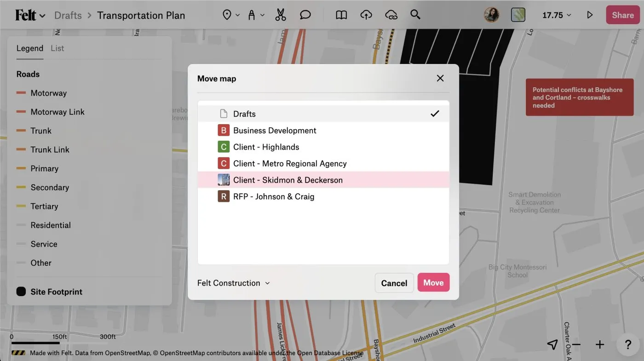Viewport: 644px width, 361px height.
Task: Open the search magnifier
Action: [415, 15]
